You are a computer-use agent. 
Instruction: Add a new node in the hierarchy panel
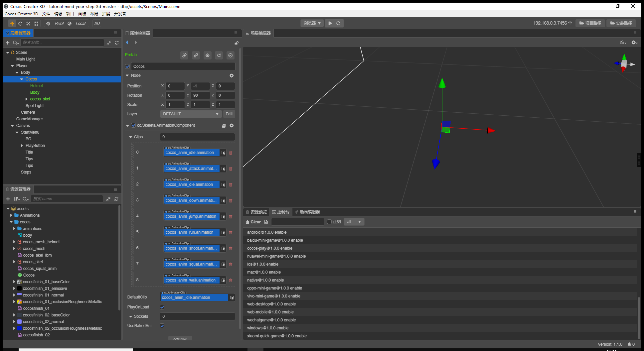click(x=8, y=43)
